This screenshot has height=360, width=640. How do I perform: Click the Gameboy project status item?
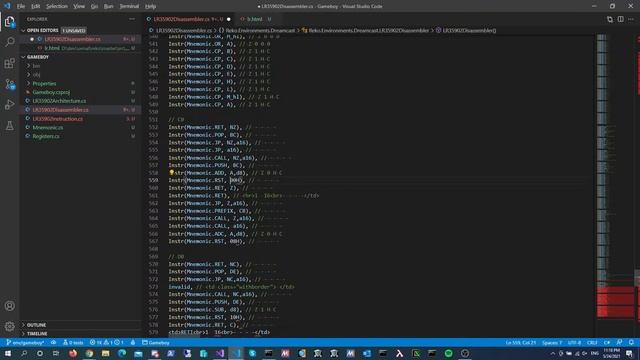click(x=156, y=342)
